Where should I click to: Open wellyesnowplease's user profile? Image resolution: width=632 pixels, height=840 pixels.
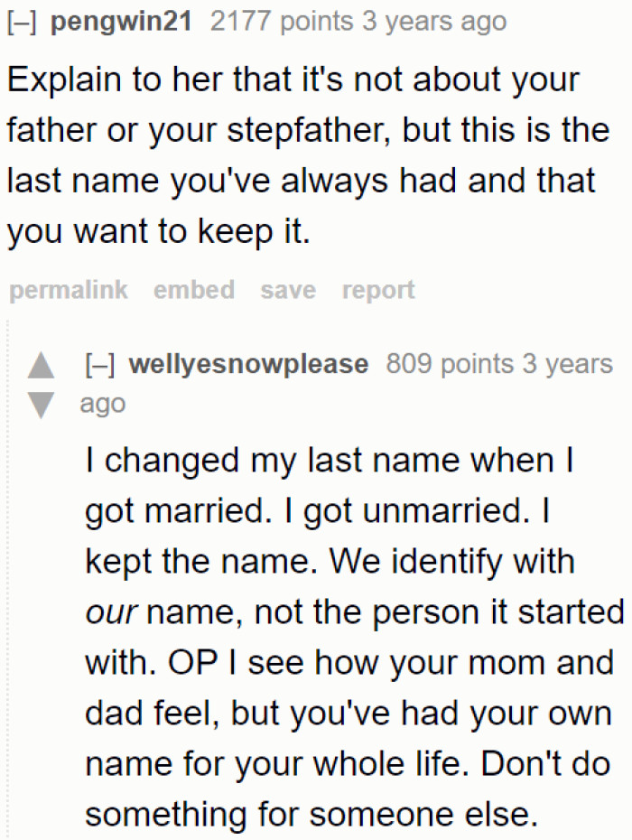[x=249, y=364]
